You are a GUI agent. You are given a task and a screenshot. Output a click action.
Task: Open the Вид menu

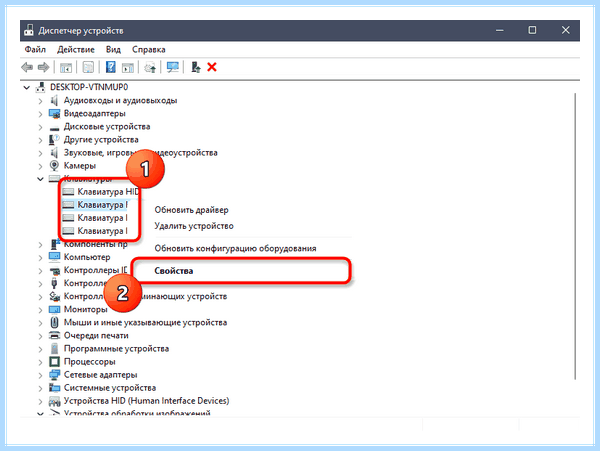pos(113,49)
